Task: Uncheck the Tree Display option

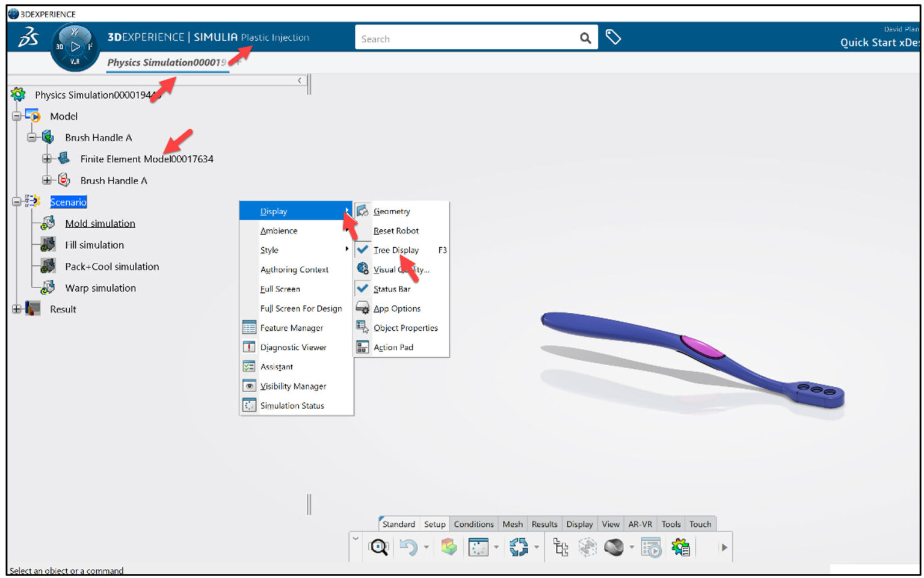Action: [x=396, y=250]
